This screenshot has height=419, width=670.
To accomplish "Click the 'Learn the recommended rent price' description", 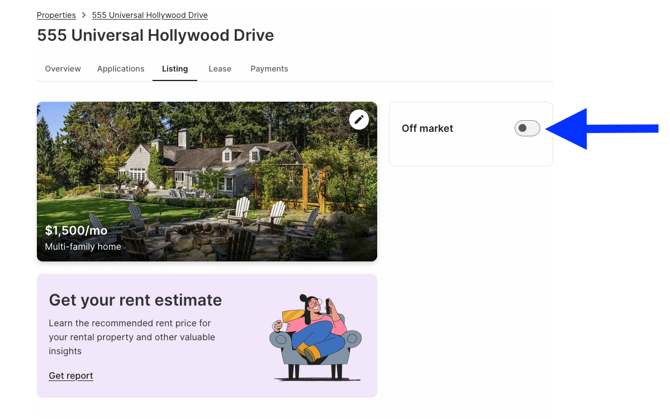I will click(132, 337).
